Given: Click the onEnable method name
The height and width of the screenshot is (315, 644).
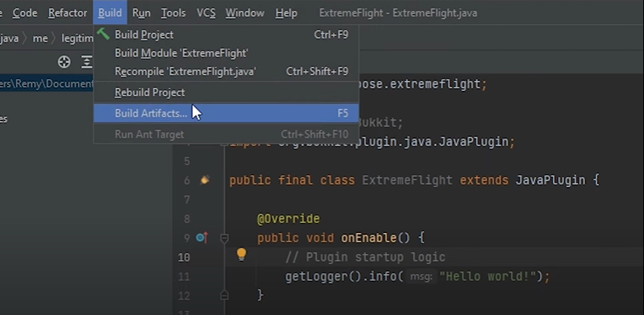Looking at the screenshot, I should click(369, 238).
